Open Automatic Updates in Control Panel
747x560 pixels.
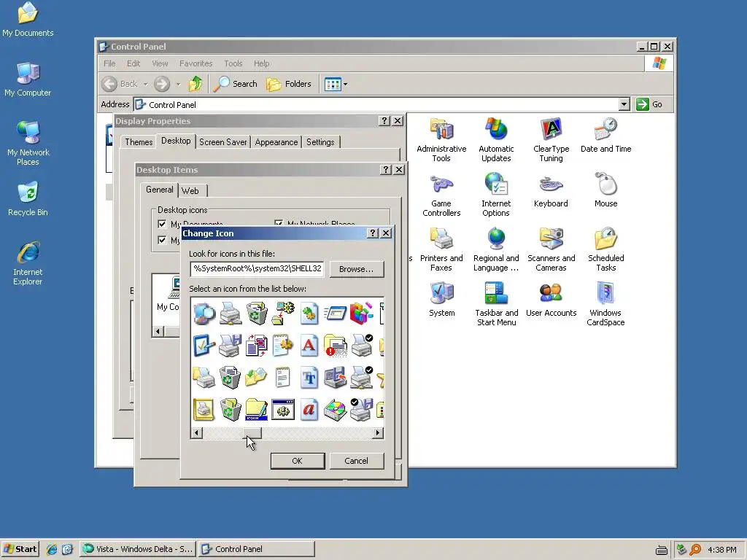(496, 141)
